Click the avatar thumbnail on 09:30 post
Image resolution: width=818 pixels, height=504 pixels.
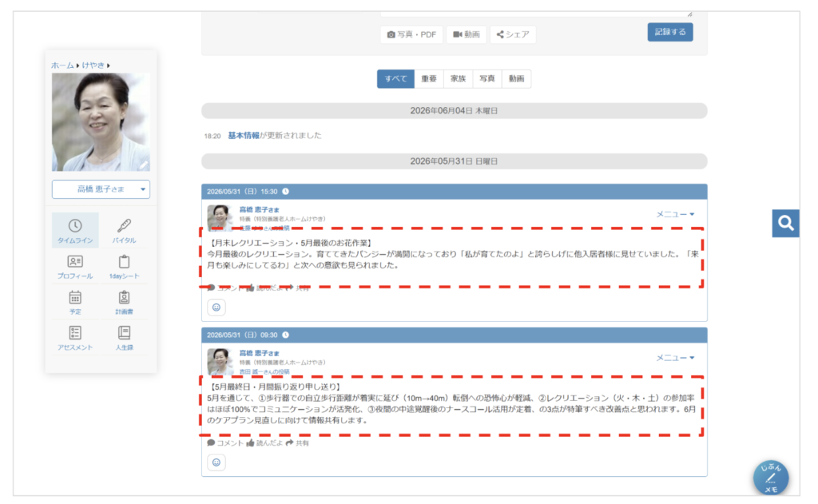pyautogui.click(x=220, y=361)
